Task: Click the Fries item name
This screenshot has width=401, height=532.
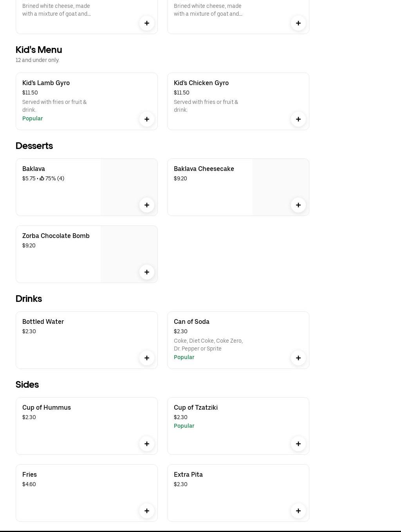Action: [29, 474]
